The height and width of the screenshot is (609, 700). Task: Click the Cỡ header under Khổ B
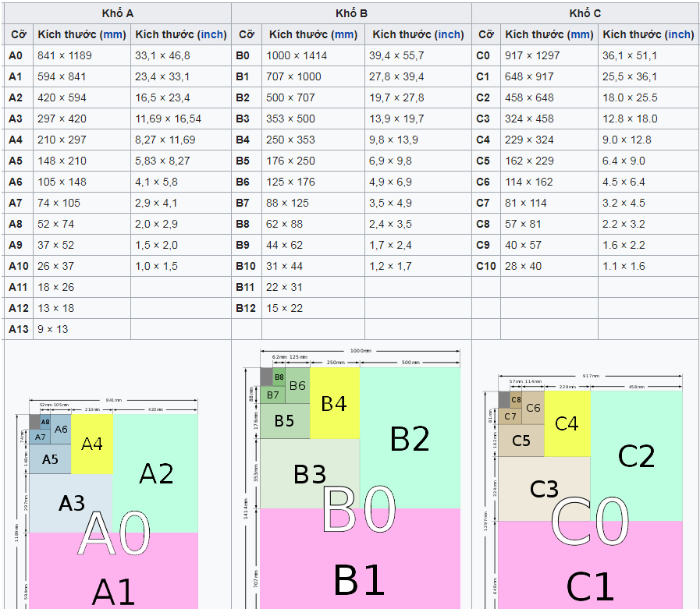click(x=247, y=35)
